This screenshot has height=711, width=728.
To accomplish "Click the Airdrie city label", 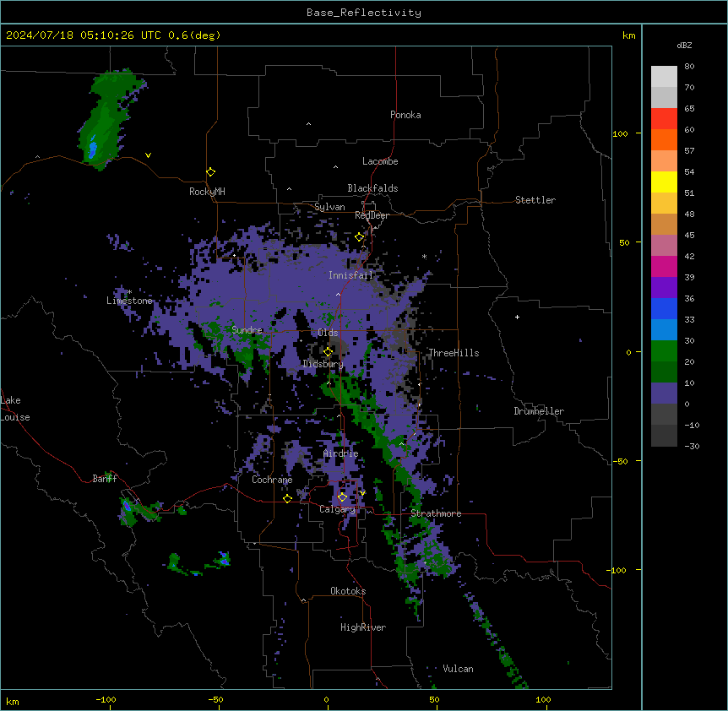I will click(341, 453).
